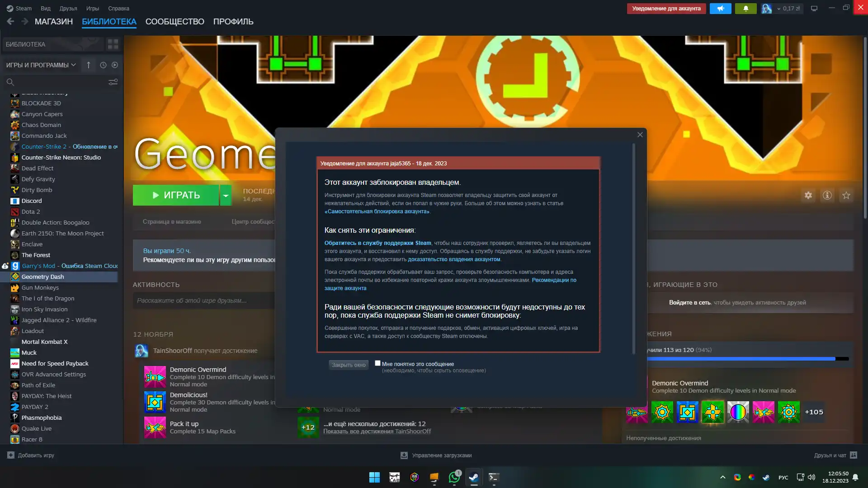Check the 'Мне понятно это сообщение' checkbox

pos(377,363)
